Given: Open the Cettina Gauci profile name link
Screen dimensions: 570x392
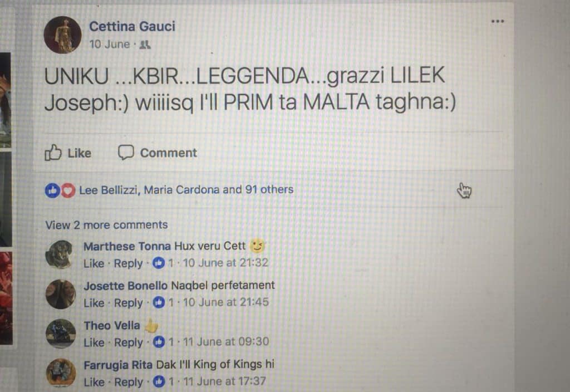Looking at the screenshot, I should pyautogui.click(x=132, y=27).
